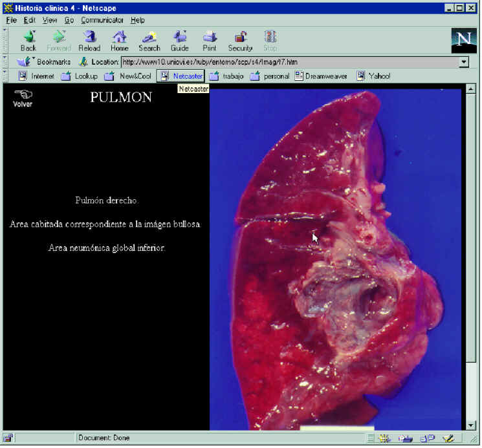Open the Search toolbar icon
Image resolution: width=482 pixels, height=448 pixels.
(149, 39)
